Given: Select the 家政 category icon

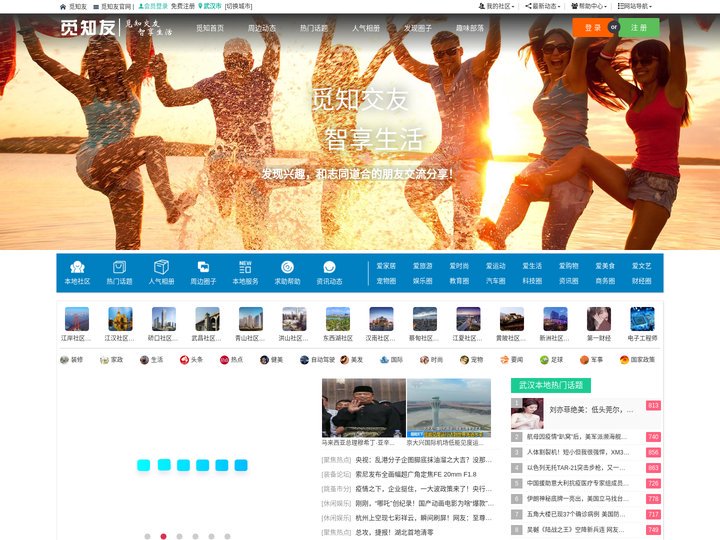Looking at the screenshot, I should 104,360.
